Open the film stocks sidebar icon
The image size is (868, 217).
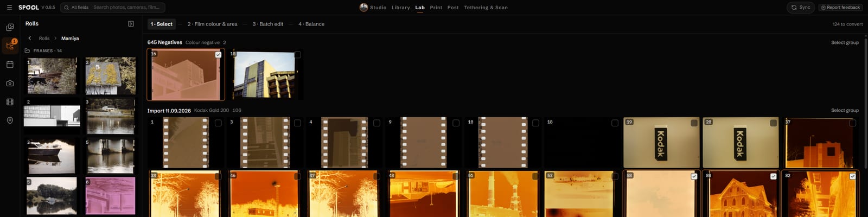[10, 102]
